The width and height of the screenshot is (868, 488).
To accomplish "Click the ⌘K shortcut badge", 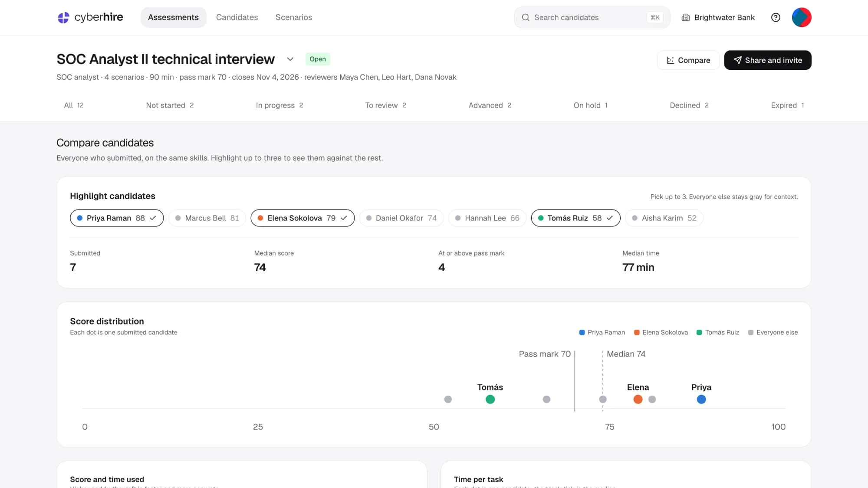I will point(655,17).
